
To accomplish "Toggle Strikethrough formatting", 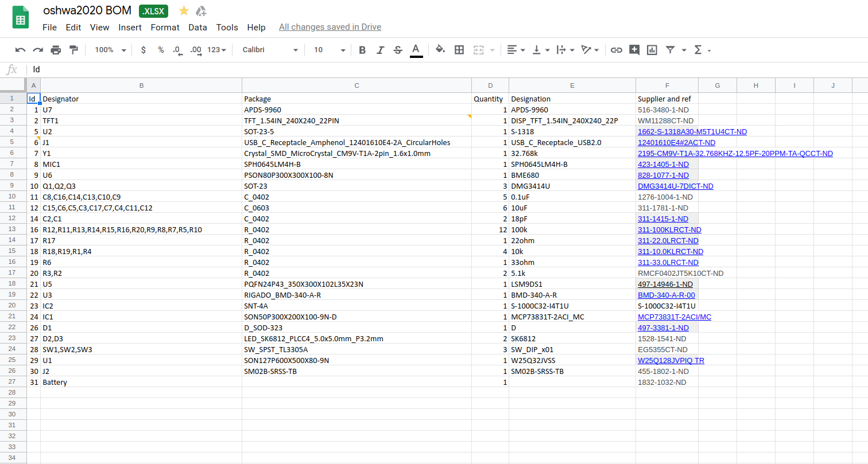I will click(398, 50).
